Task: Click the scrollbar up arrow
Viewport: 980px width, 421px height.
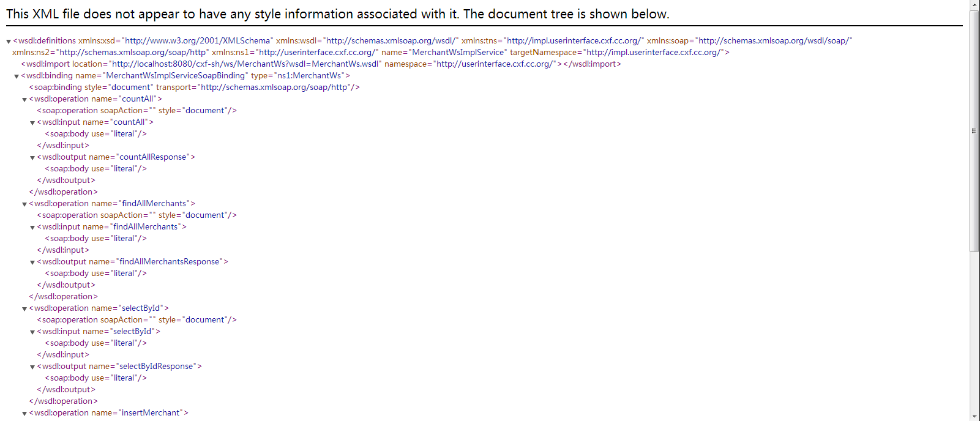Action: coord(974,4)
